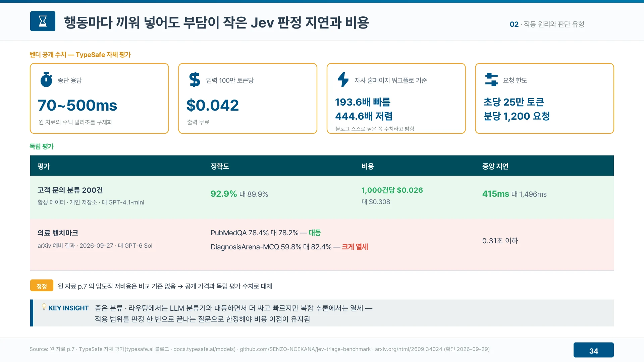644x362 pixels.
Task: Click the 독립 평가 section heading
Action: [42, 146]
